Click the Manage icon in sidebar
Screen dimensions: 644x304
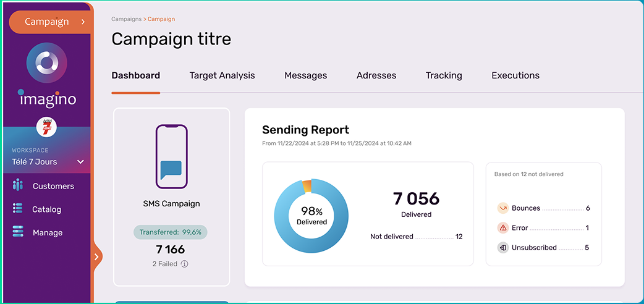[18, 232]
